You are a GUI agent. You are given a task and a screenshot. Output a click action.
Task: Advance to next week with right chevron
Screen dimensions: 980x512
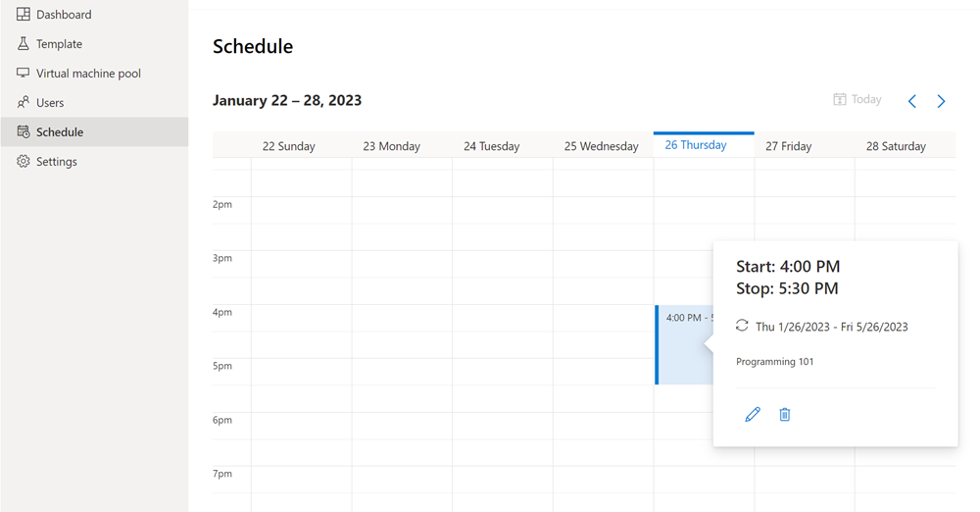(x=941, y=101)
